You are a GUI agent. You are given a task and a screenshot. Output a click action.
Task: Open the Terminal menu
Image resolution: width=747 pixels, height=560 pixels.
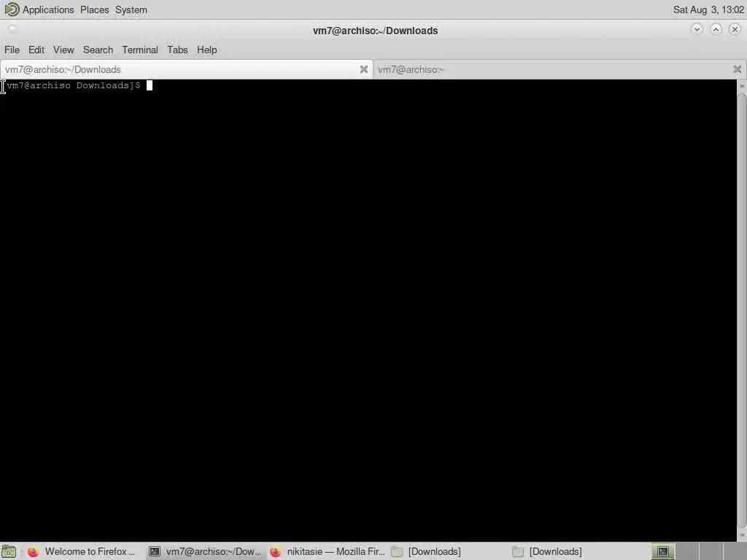[x=139, y=50]
